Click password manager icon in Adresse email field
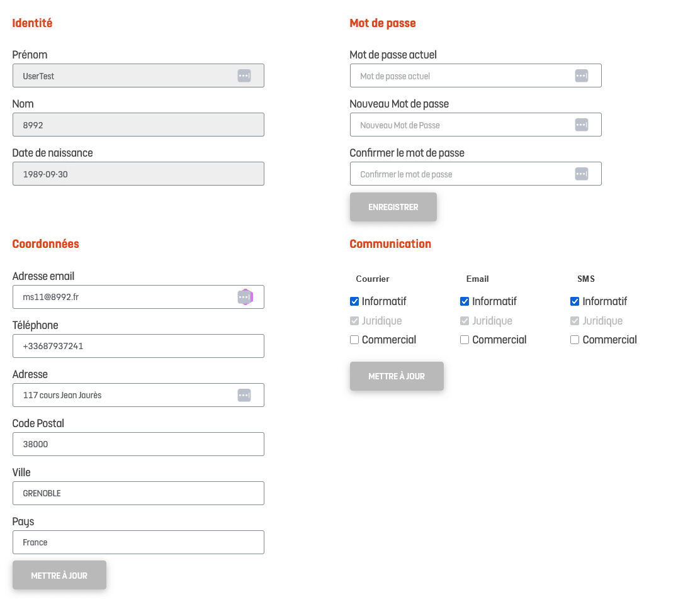 [x=244, y=297]
